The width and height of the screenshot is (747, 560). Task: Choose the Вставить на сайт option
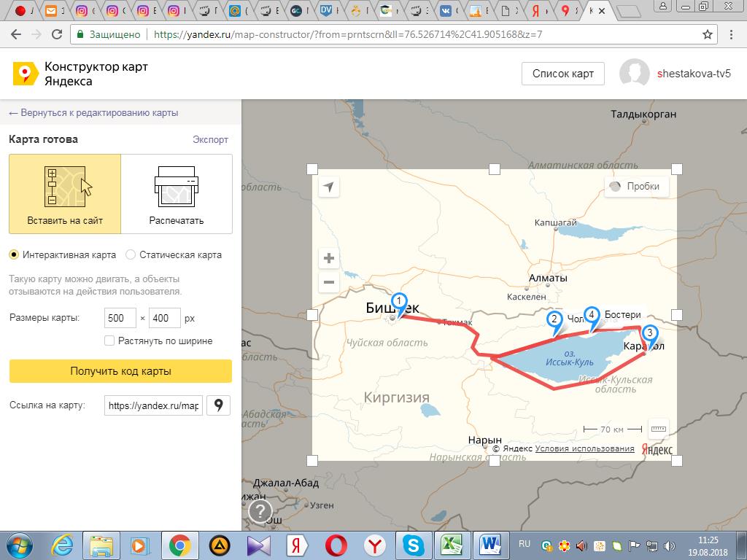pos(65,194)
